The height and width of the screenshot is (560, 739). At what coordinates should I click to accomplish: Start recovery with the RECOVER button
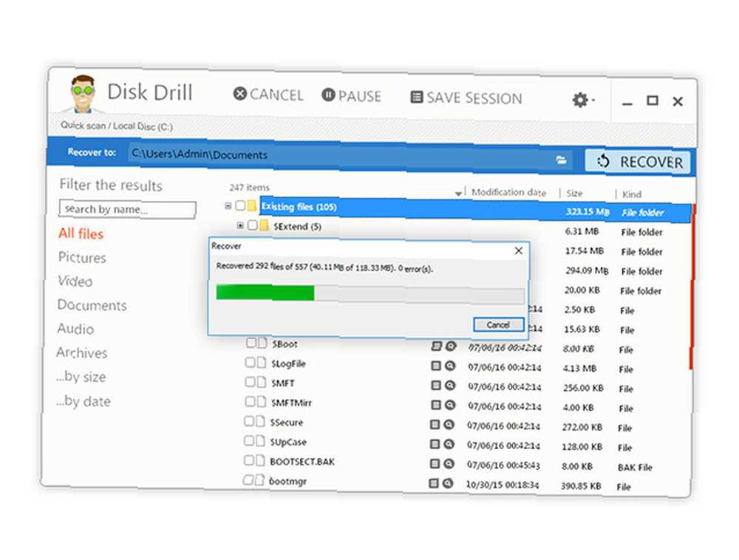click(x=638, y=162)
